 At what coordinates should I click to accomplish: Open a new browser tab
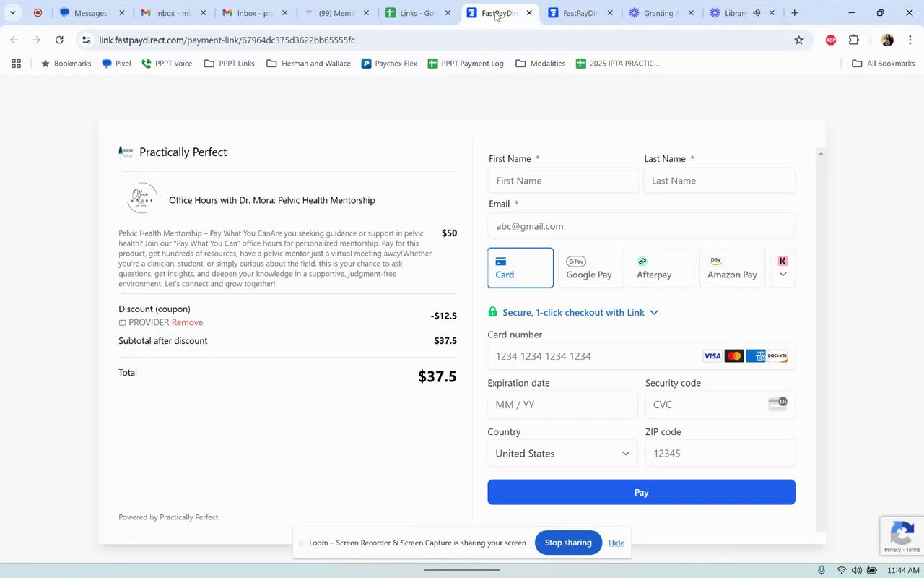click(x=794, y=13)
